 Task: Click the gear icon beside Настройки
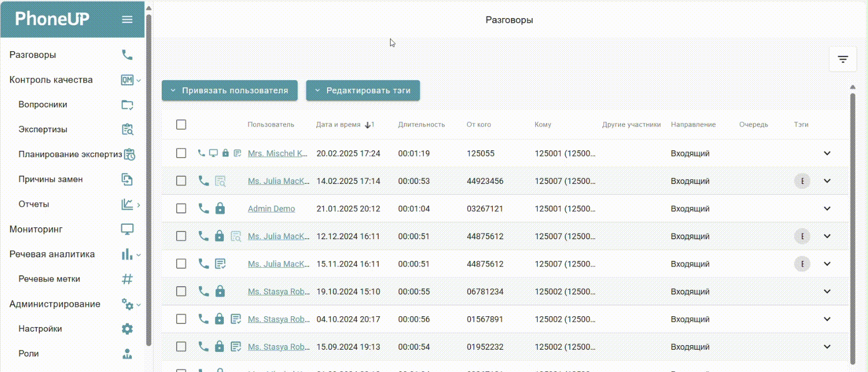[x=127, y=329]
